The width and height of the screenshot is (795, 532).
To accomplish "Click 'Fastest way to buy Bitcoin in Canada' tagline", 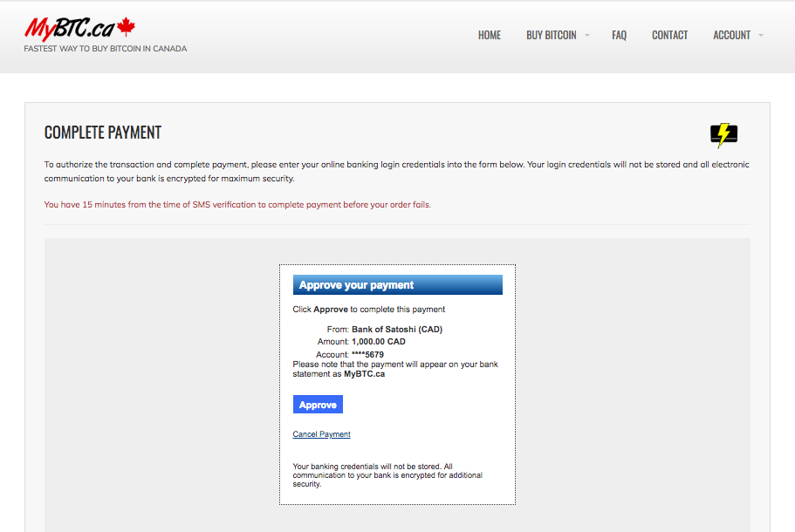I will (x=106, y=49).
